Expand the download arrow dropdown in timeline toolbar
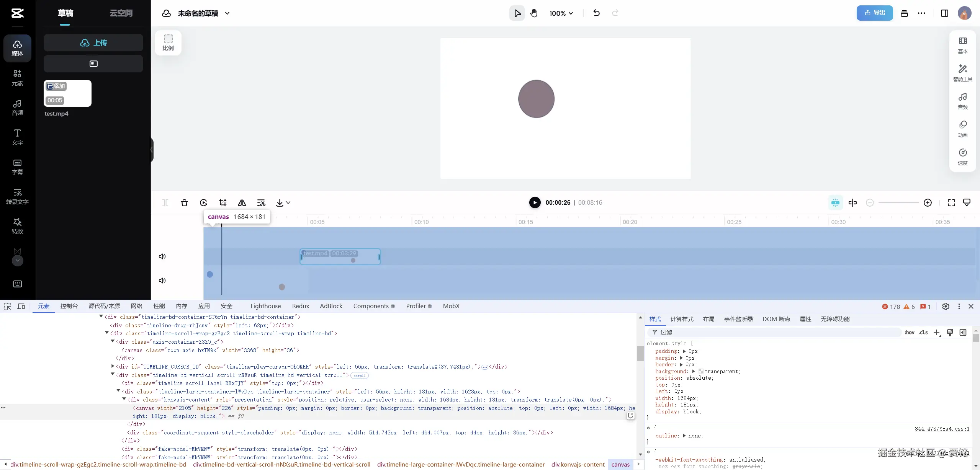 [288, 202]
